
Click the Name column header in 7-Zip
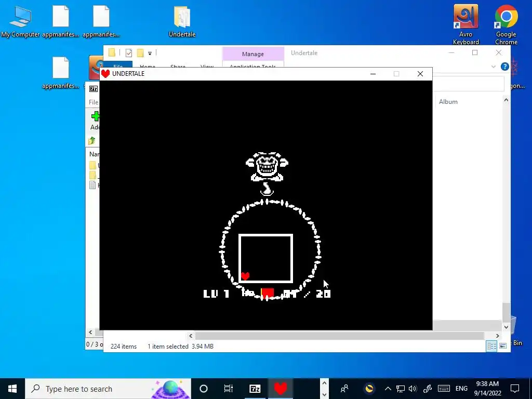pos(94,154)
